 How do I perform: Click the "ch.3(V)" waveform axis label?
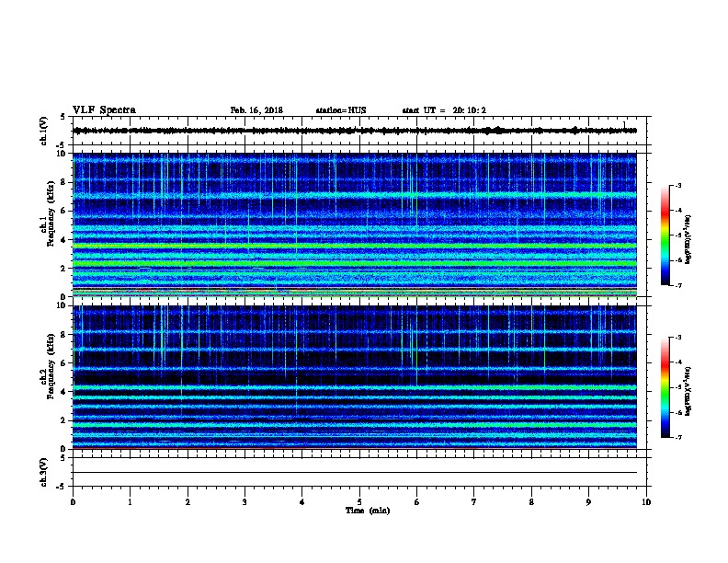[44, 472]
